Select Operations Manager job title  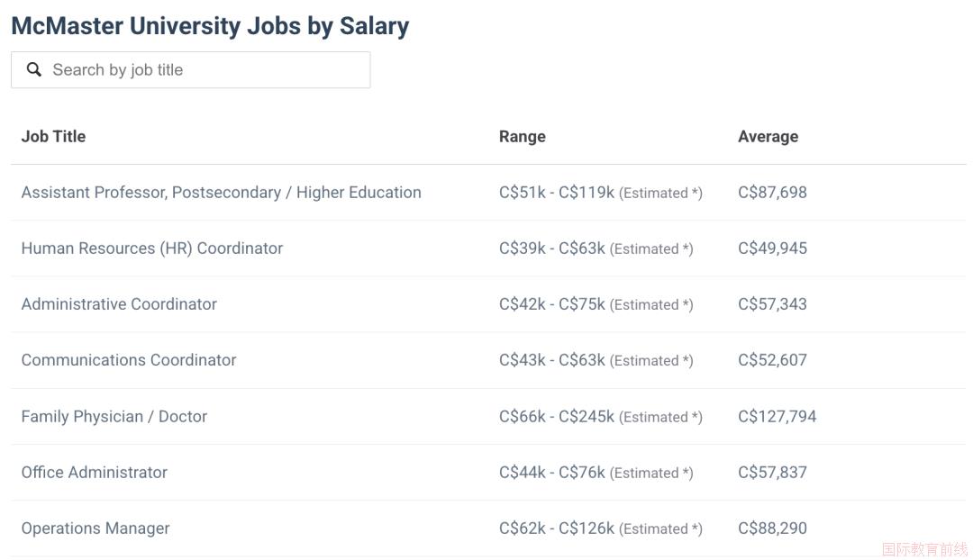point(95,528)
